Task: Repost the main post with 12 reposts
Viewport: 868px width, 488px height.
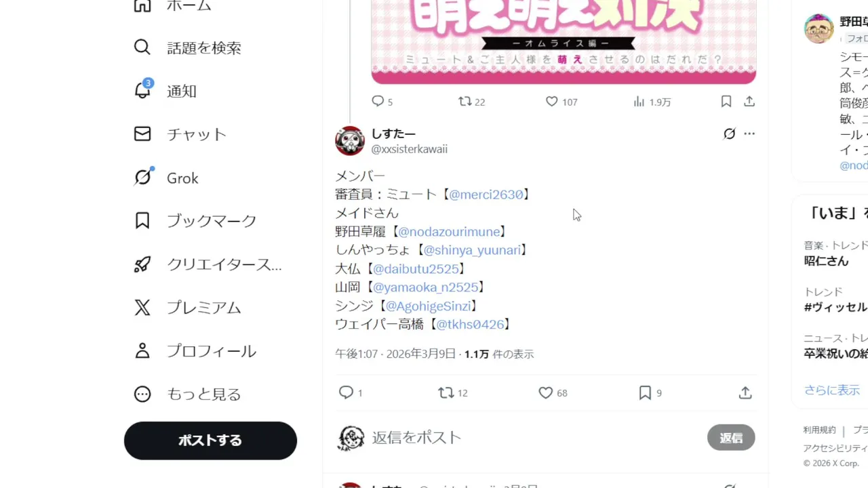Action: pos(446,392)
